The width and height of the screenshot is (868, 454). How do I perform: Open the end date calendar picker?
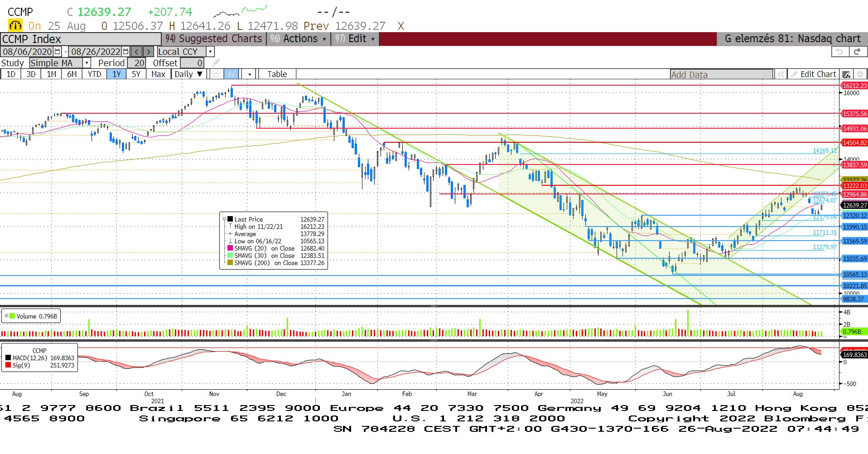point(126,52)
